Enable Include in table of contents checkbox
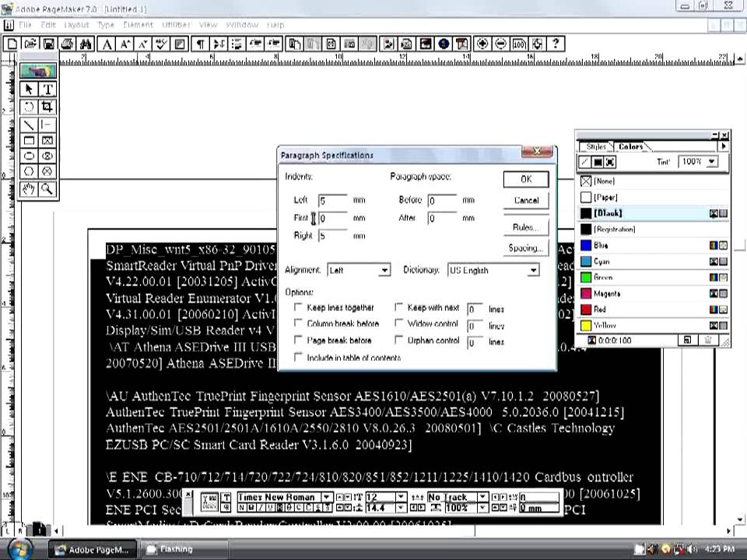The image size is (747, 560). coord(298,357)
